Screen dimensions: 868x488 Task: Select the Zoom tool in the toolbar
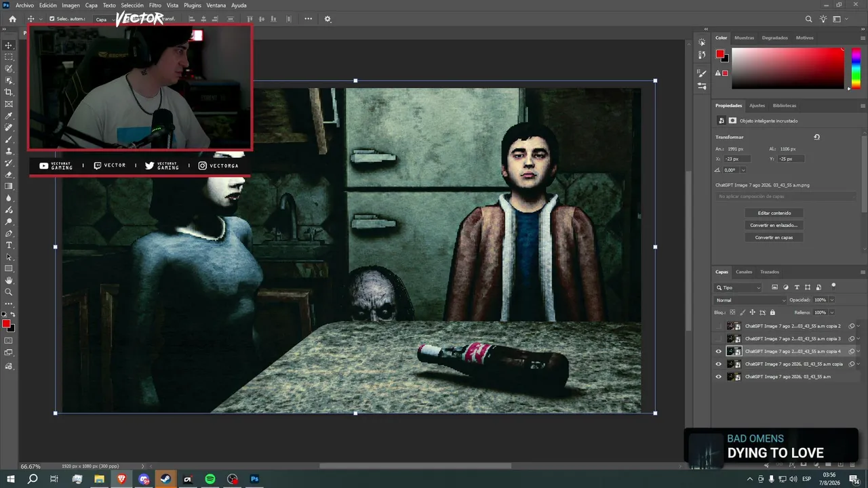pos(9,292)
